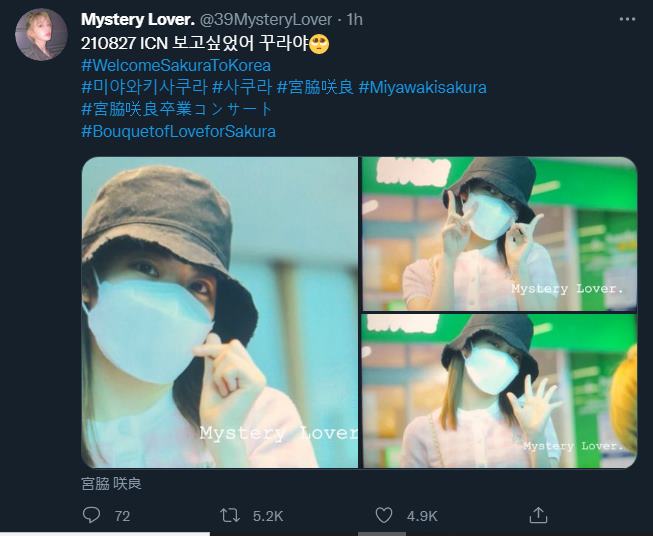
Task: Open Mystery Lover's profile avatar
Action: [x=41, y=35]
